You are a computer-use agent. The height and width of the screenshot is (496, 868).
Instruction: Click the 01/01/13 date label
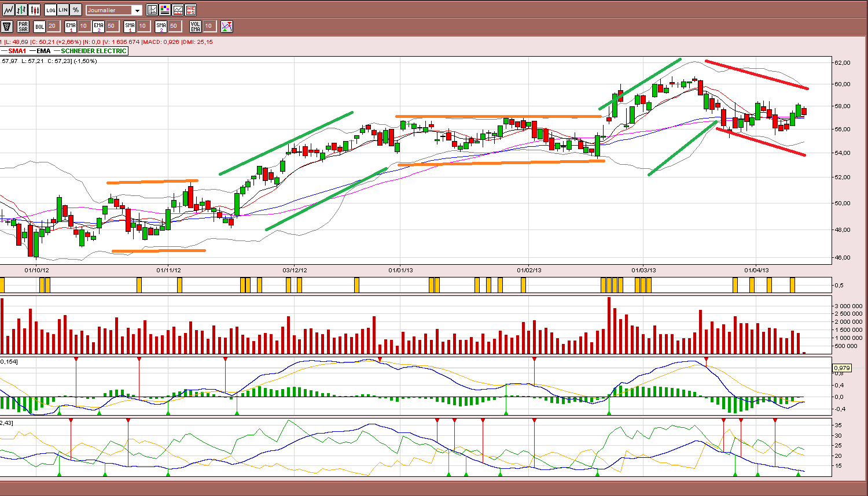point(400,270)
